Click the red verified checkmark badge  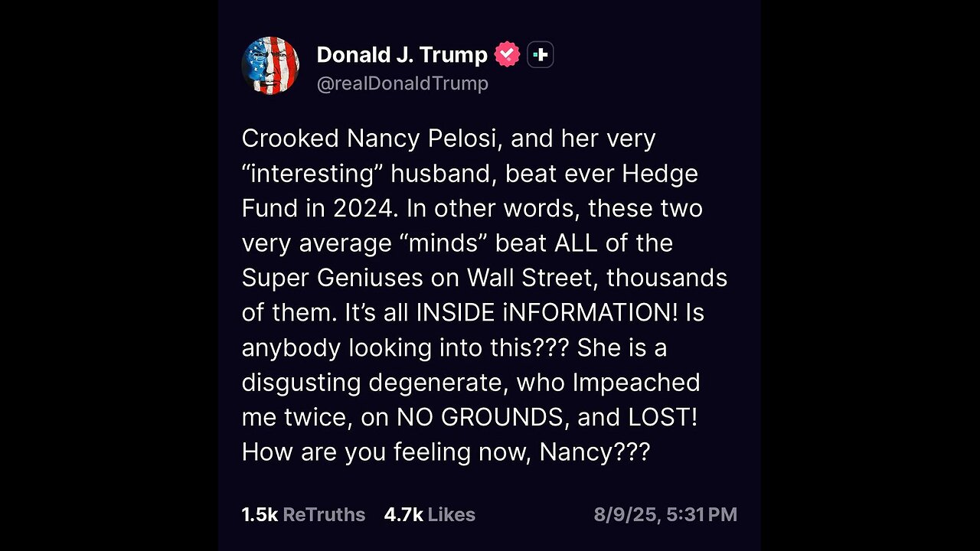point(507,55)
